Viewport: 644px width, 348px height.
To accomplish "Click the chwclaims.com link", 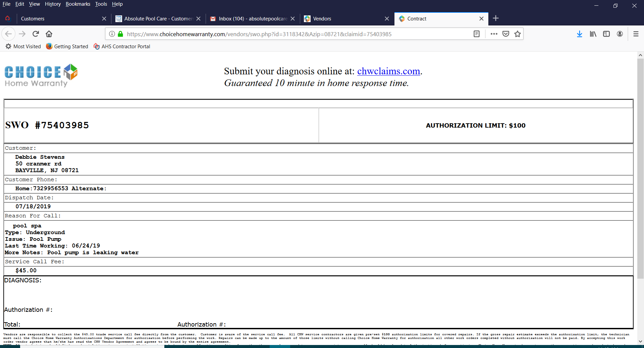I will click(x=388, y=71).
